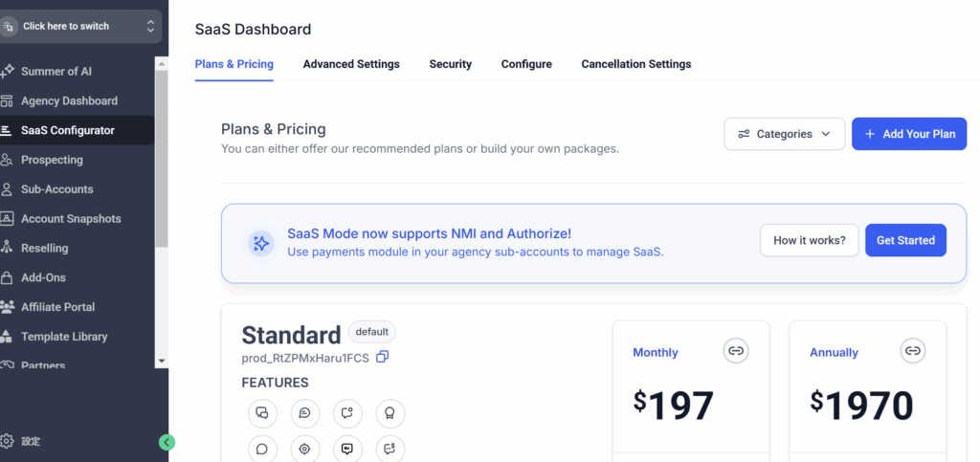
Task: Copy the Standard plan product ID
Action: point(383,357)
